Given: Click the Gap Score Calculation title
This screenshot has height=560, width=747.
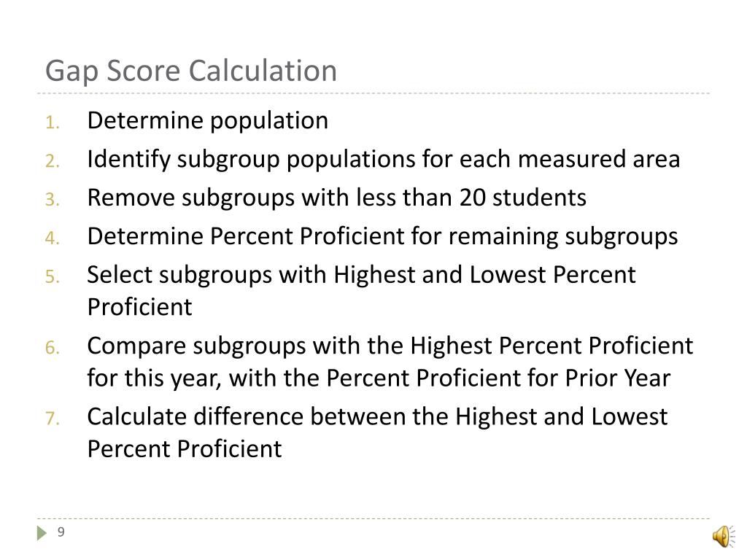Looking at the screenshot, I should coord(191,71).
